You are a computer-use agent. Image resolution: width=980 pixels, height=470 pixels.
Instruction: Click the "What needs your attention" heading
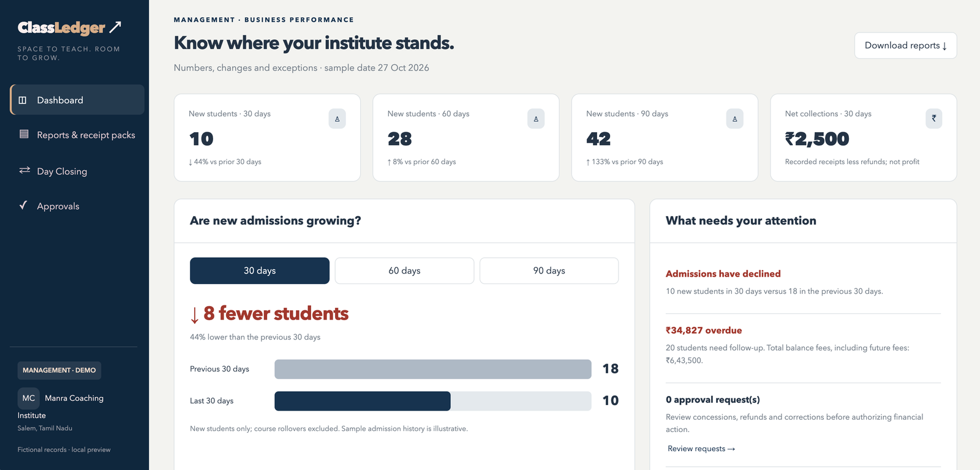pos(741,221)
